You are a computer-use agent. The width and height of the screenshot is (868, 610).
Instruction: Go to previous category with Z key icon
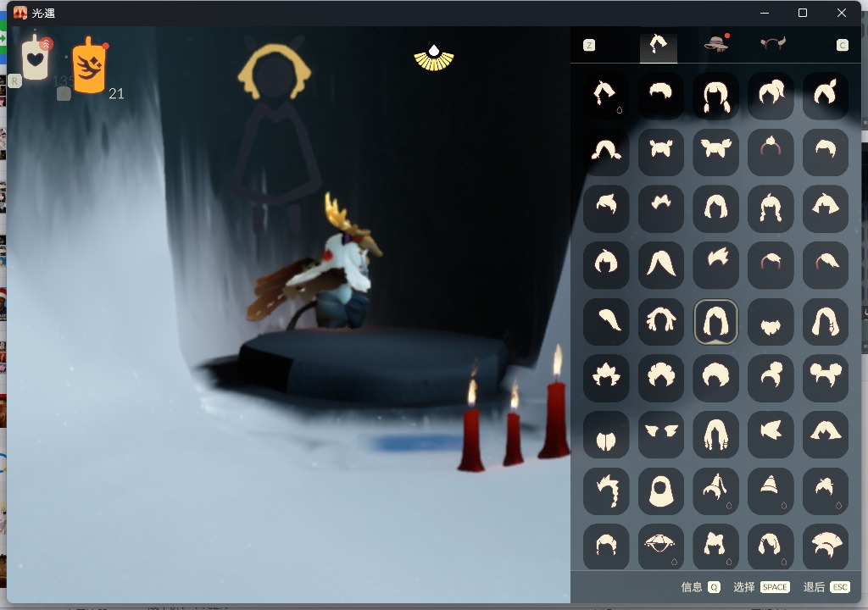click(589, 45)
